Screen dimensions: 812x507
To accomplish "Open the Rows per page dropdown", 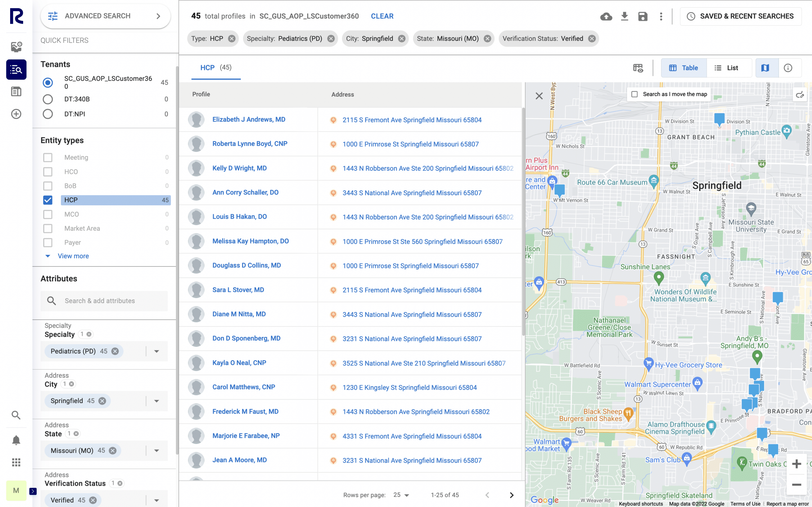I will (x=401, y=495).
